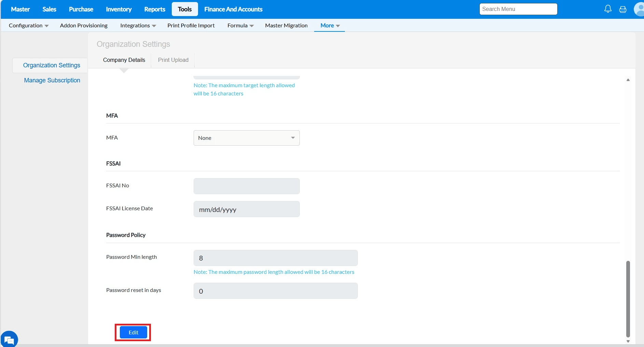Click the scrollbar down arrow
The height and width of the screenshot is (347, 644).
(x=628, y=341)
